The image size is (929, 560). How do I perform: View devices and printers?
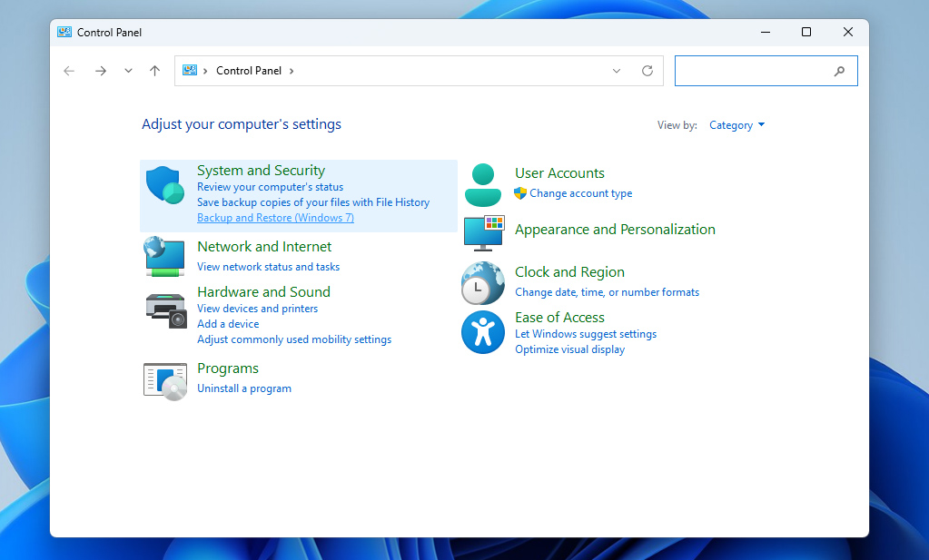257,309
